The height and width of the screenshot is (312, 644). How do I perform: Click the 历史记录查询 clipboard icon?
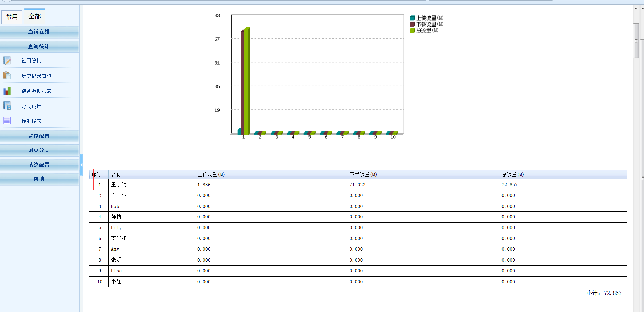[7, 76]
